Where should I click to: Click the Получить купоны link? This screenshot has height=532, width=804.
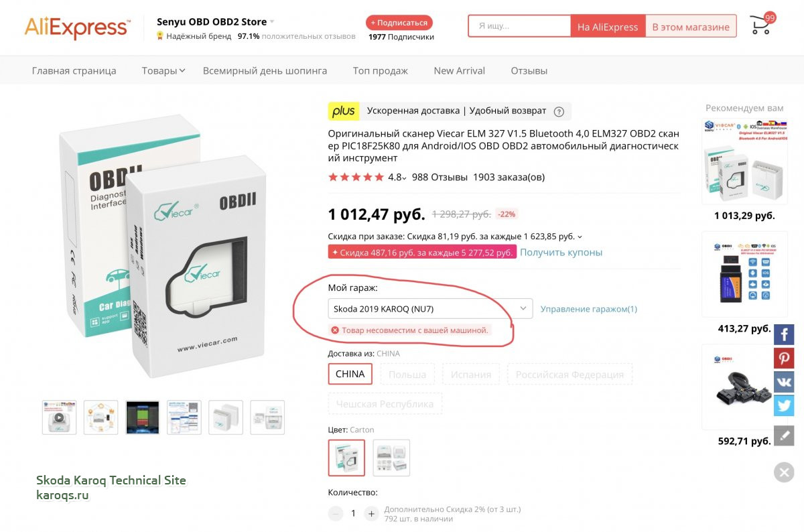pos(561,253)
